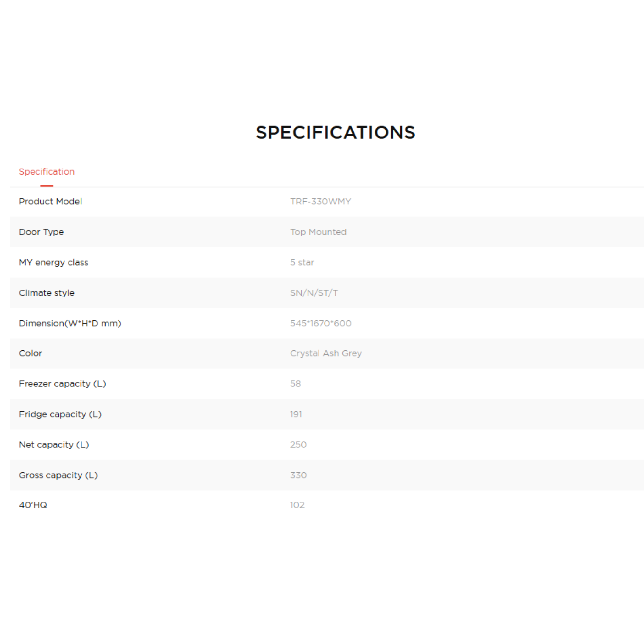Click the 40'HQ row label
Viewport: 644px width, 644px height.
pyautogui.click(x=33, y=505)
